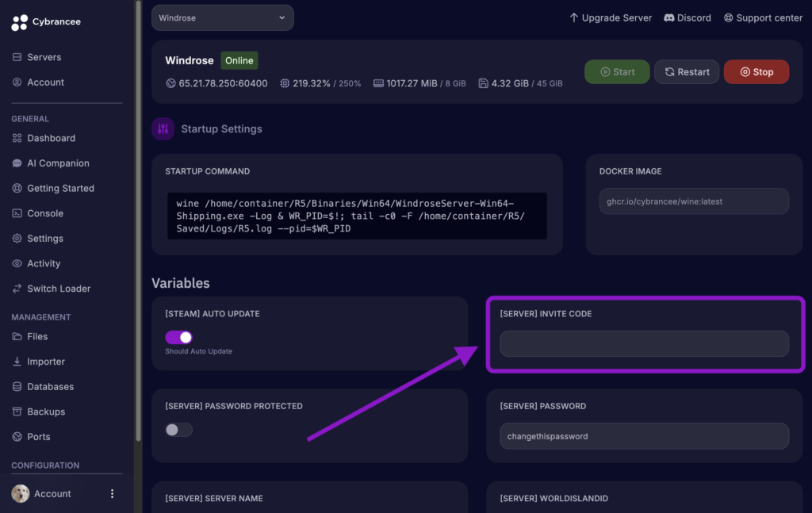Open the three-dot menu beside Account
The width and height of the screenshot is (812, 513).
coord(112,493)
